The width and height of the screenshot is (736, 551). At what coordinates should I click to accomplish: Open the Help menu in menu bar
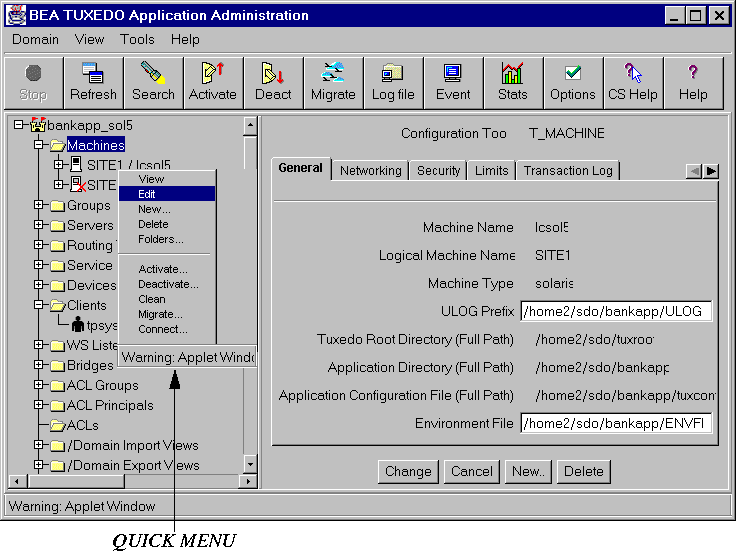[185, 39]
